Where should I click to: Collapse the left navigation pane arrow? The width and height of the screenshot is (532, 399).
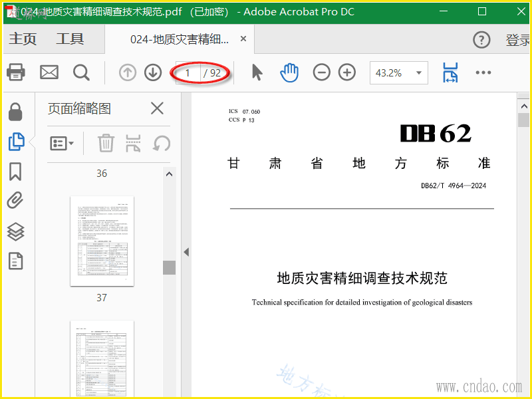coord(186,252)
